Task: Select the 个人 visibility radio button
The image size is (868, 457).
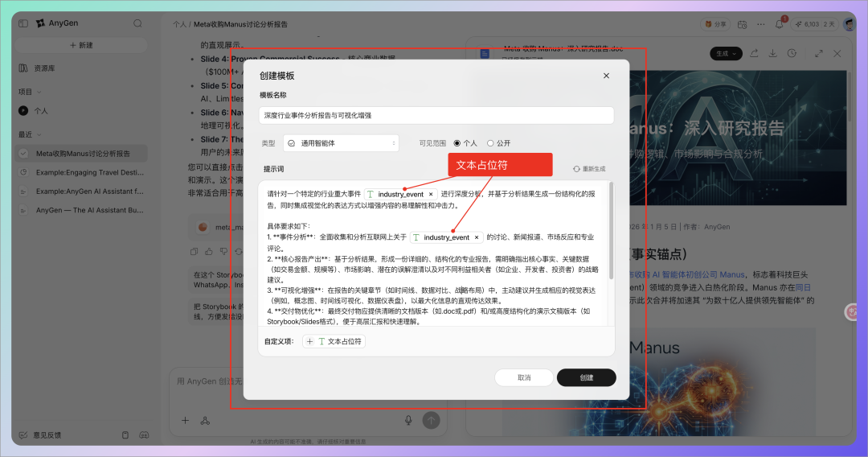Action: pyautogui.click(x=457, y=143)
